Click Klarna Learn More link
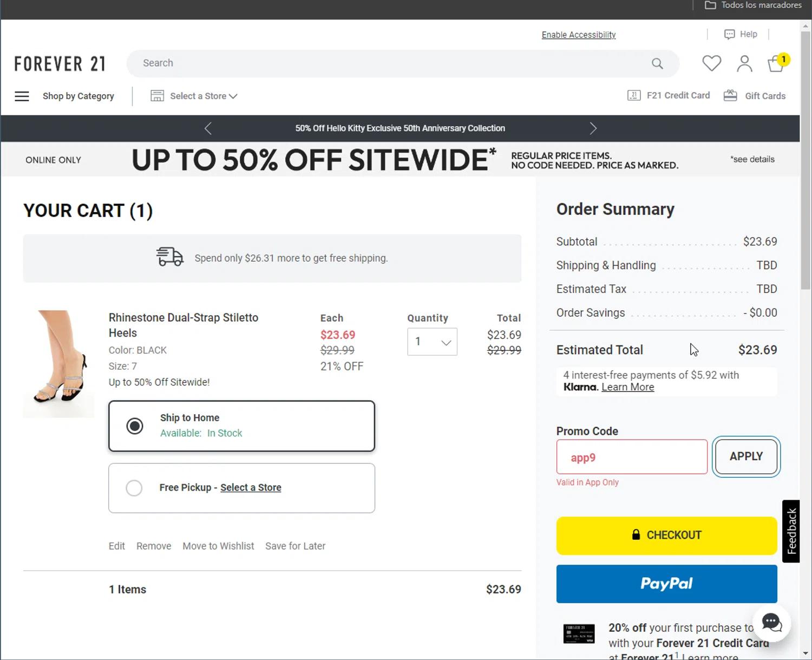812x660 pixels. (627, 387)
